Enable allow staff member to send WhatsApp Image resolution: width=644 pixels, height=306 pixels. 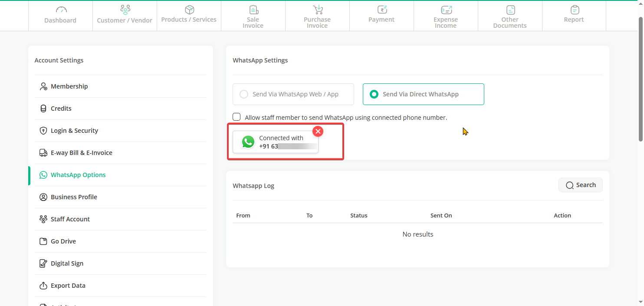coord(237,117)
